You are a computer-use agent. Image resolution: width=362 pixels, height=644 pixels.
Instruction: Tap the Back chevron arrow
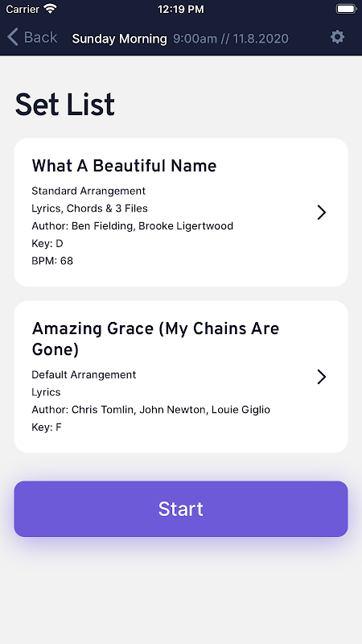coord(13,37)
